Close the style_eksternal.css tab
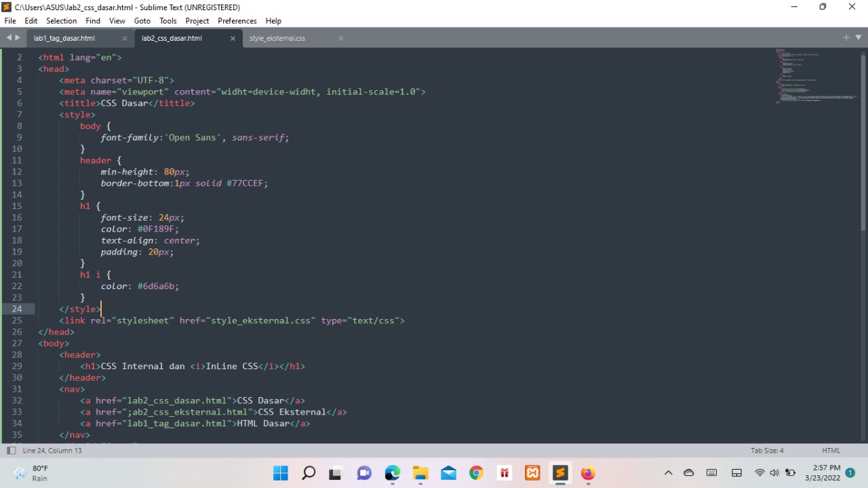The image size is (868, 488). coord(340,39)
